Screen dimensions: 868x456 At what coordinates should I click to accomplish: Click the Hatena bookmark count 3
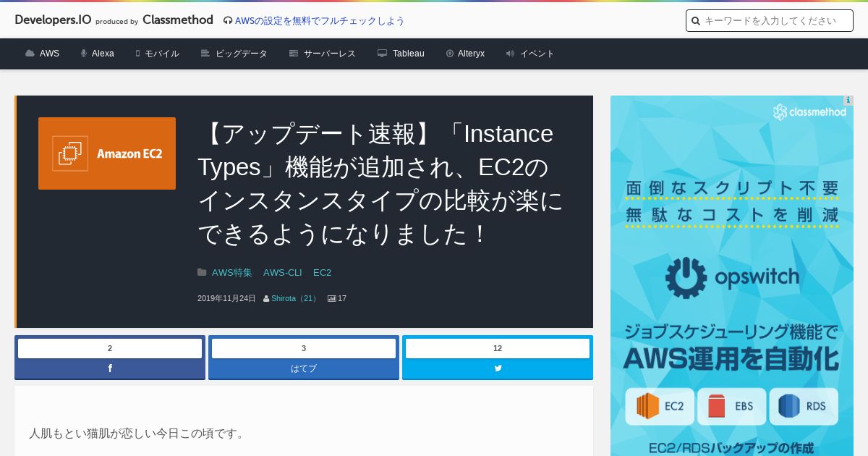(304, 348)
